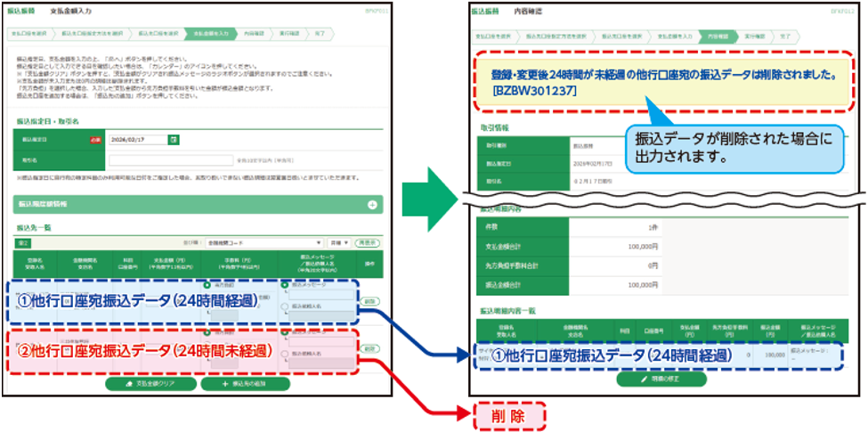Select 振込依頼人名 radio in second transfer row
The height and width of the screenshot is (432, 868).
click(284, 354)
